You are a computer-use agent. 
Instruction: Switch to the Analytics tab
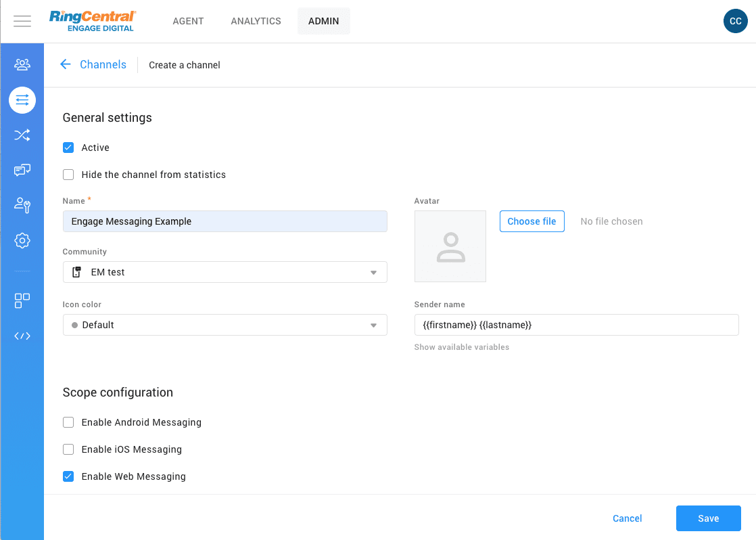coord(256,21)
